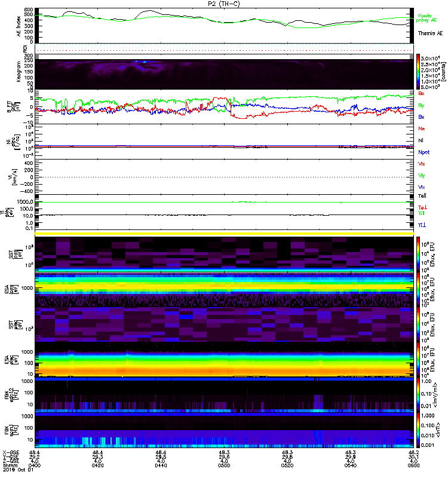Click the keogram counts color bar
448x478 pixels.
pos(418,72)
